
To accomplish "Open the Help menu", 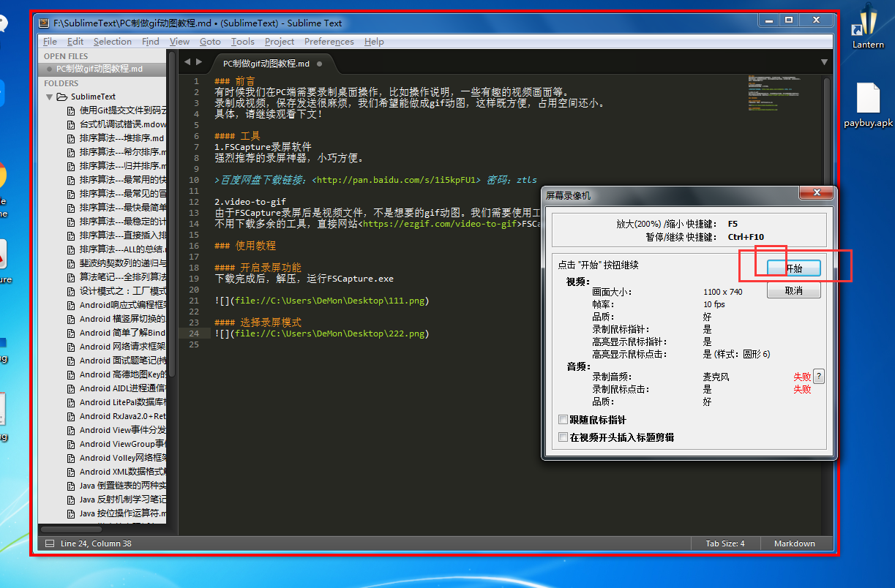I will coord(374,42).
